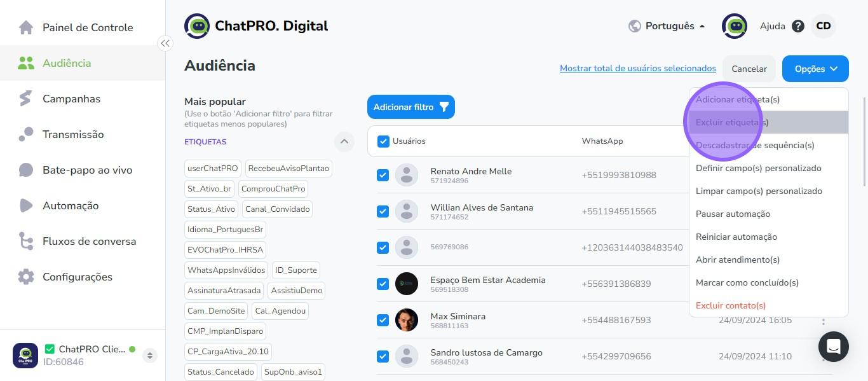Open three-dot menu for Max Siminara
Image resolution: width=868 pixels, height=381 pixels.
click(x=824, y=321)
